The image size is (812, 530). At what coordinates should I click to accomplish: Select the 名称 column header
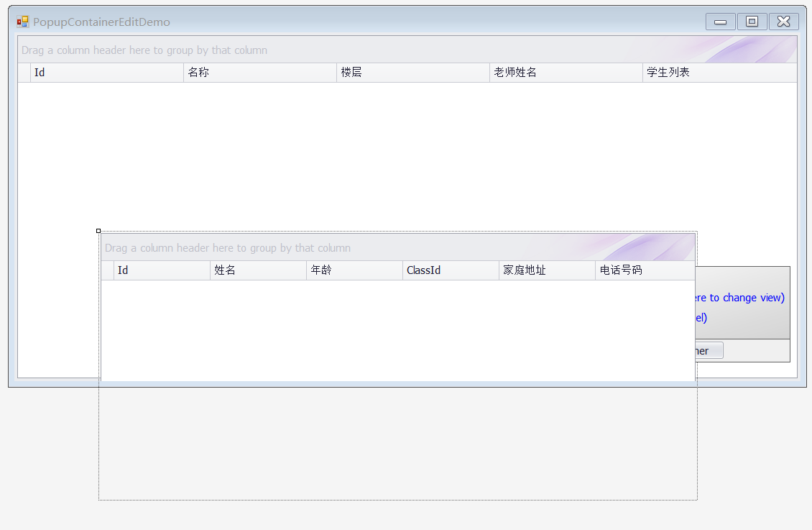[x=259, y=72]
